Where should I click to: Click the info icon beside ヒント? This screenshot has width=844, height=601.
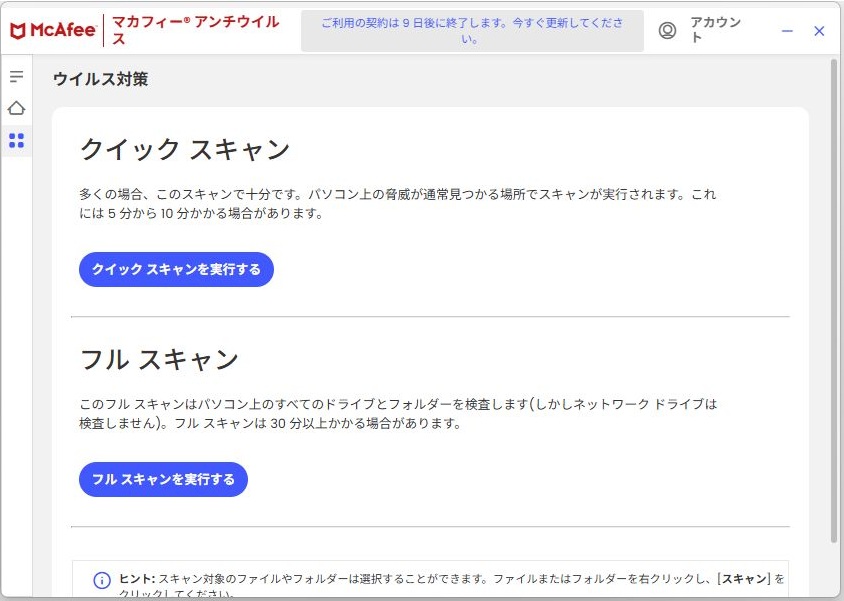(102, 580)
